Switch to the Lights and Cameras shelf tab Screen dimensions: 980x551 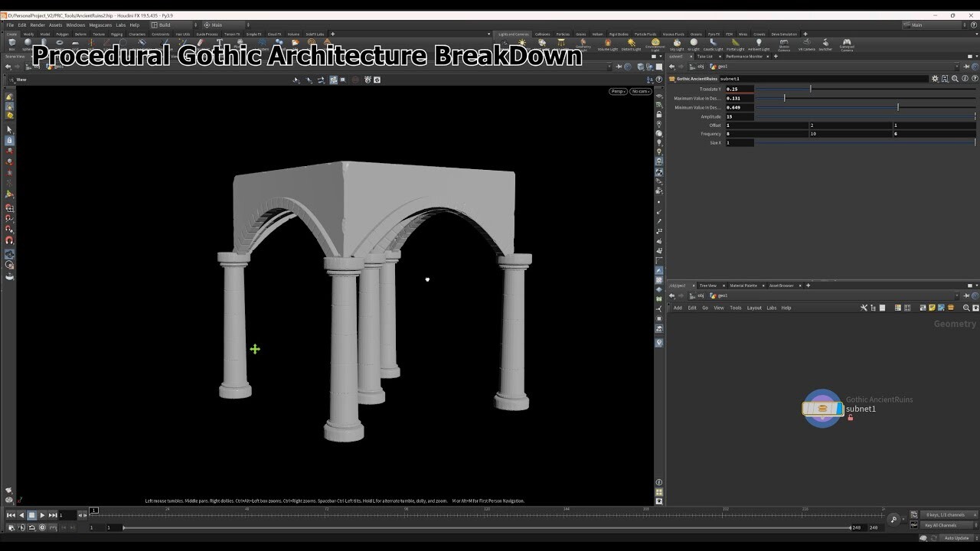click(x=513, y=34)
